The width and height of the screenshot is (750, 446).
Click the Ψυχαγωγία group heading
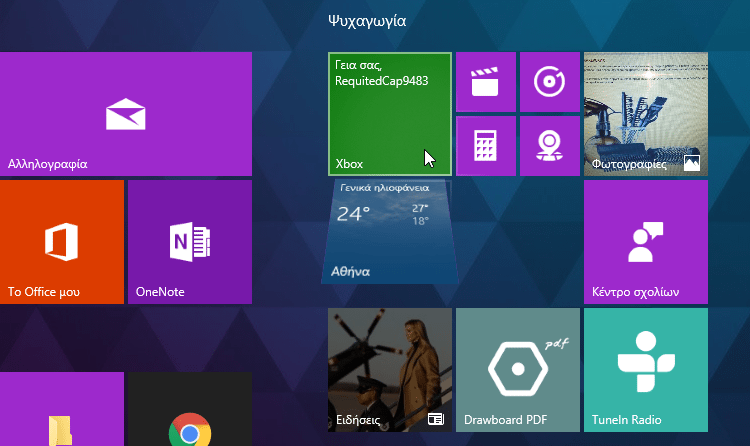[x=367, y=21]
